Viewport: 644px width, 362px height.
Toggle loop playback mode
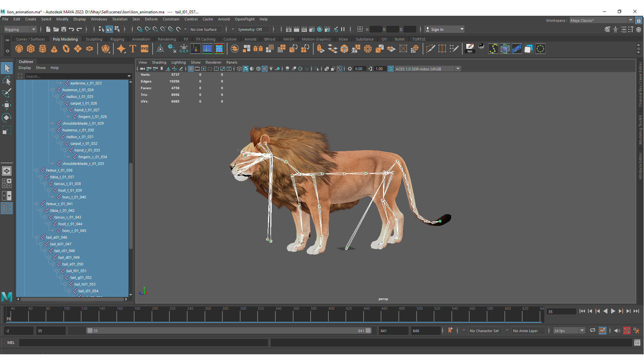(x=593, y=331)
